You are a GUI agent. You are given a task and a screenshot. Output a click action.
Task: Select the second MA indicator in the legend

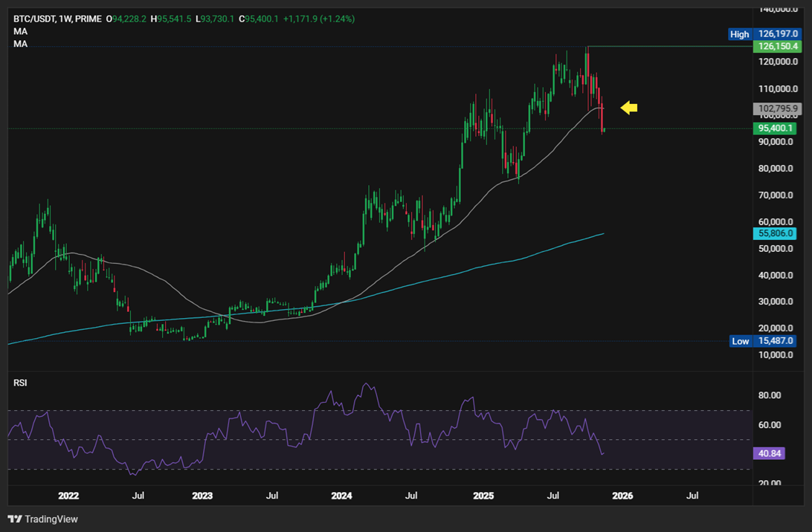pyautogui.click(x=20, y=43)
